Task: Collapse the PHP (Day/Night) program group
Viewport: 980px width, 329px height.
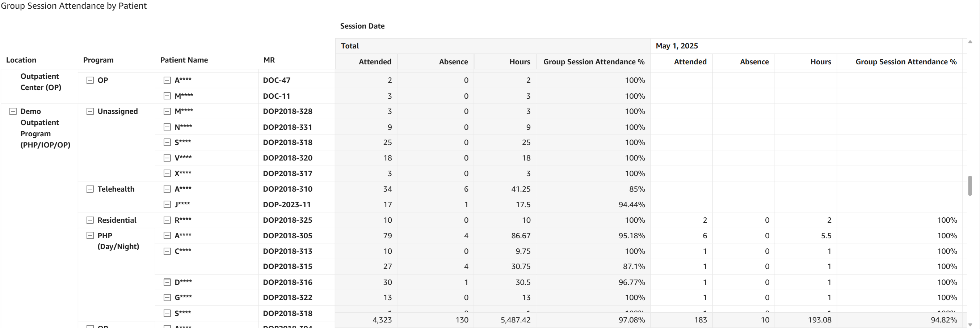Action: 90,236
